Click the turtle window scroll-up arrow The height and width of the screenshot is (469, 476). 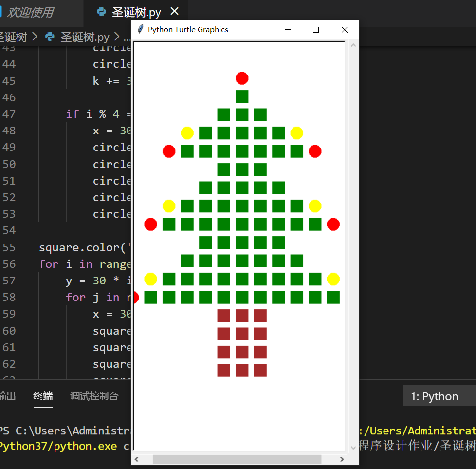(353, 45)
